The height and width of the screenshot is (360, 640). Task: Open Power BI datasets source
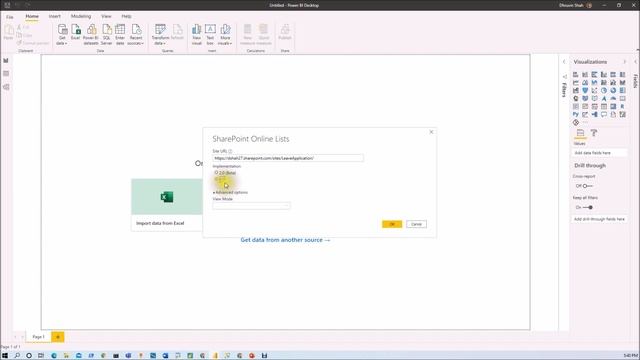click(91, 34)
